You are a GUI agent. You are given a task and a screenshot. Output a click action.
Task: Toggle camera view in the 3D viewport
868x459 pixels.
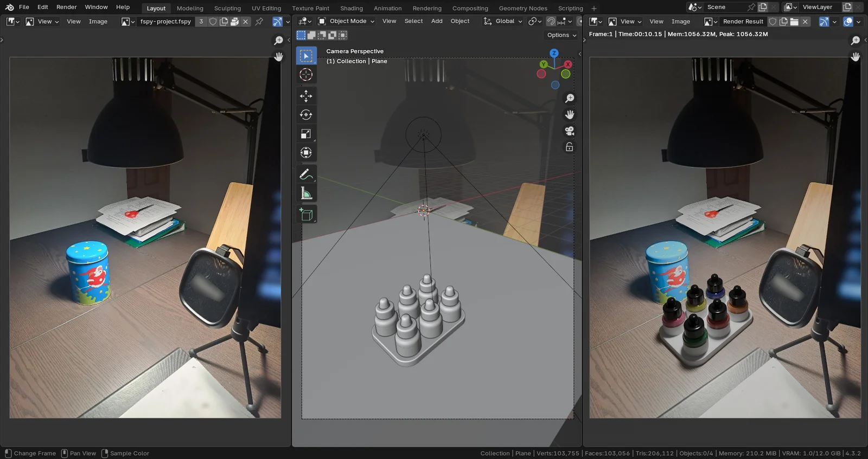click(569, 131)
